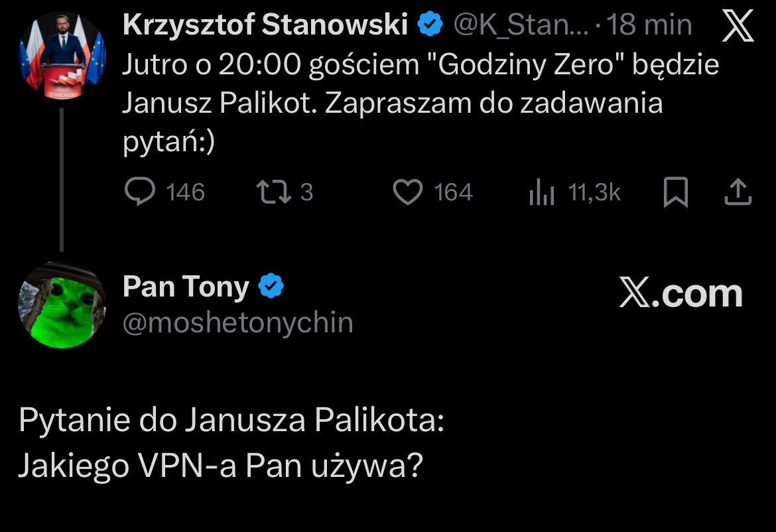Click Krzysztof Stanowski's blue verified badge

430,26
